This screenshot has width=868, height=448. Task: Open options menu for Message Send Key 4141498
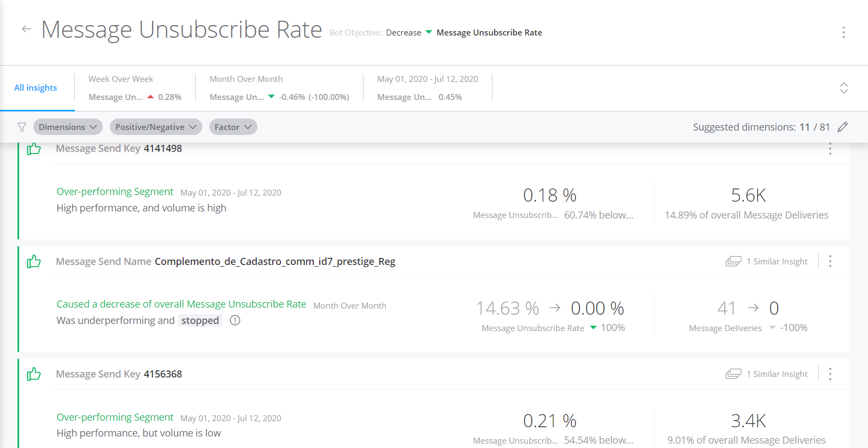click(830, 149)
